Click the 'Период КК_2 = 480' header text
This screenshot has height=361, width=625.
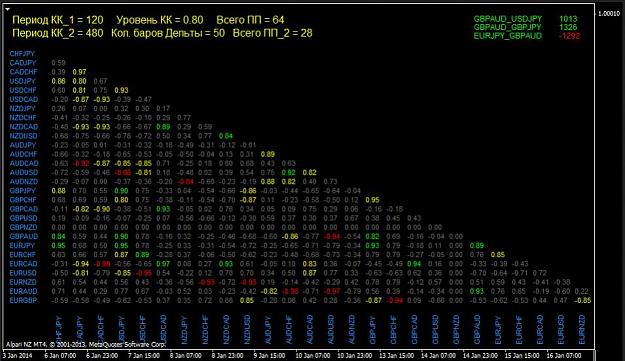tap(58, 33)
